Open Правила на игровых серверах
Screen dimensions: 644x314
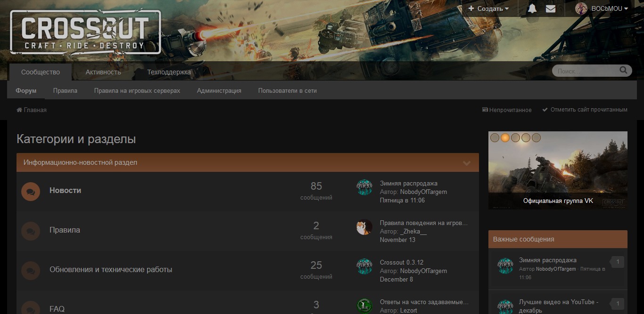click(137, 90)
